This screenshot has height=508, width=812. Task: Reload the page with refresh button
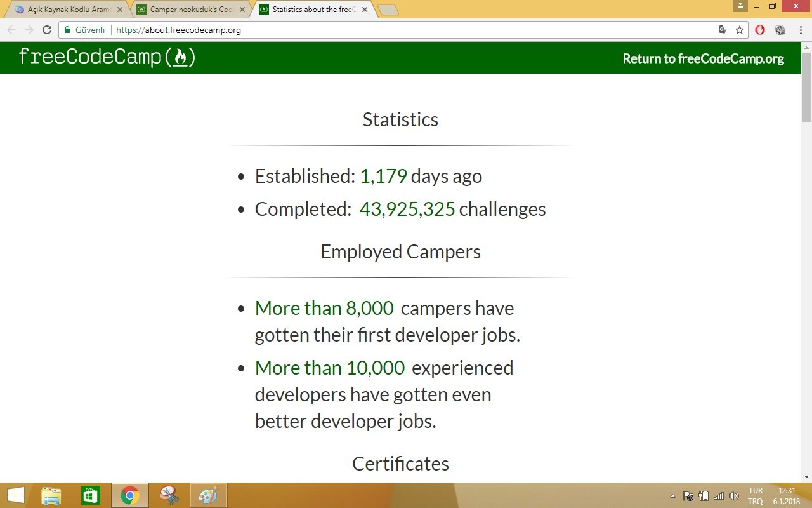[x=46, y=30]
